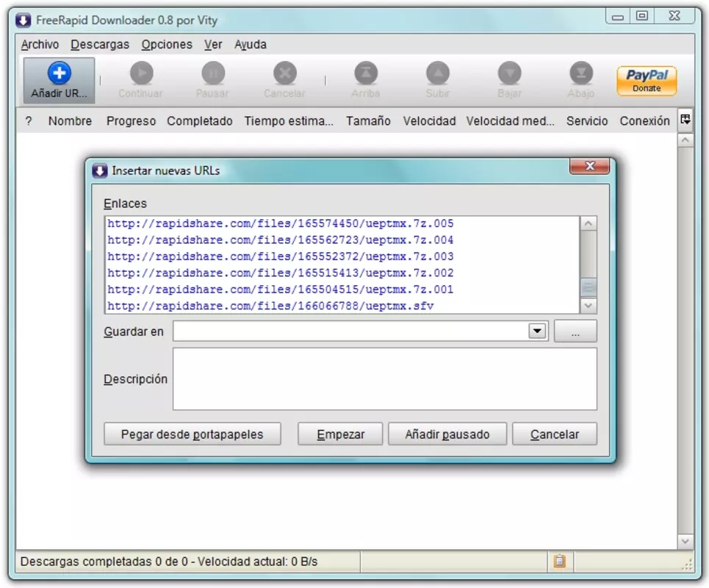Click Pegar desde portapapeles button
The image size is (709, 588).
[192, 434]
